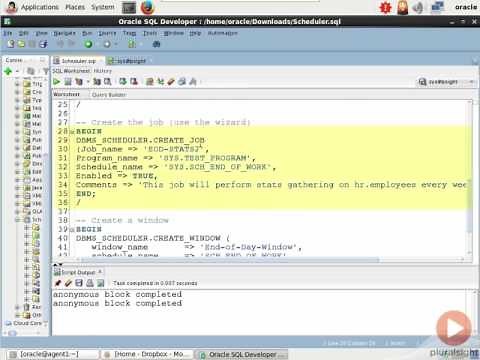Click the To Upper/Lower case icon
Screen dimensions: 480x360
point(160,82)
